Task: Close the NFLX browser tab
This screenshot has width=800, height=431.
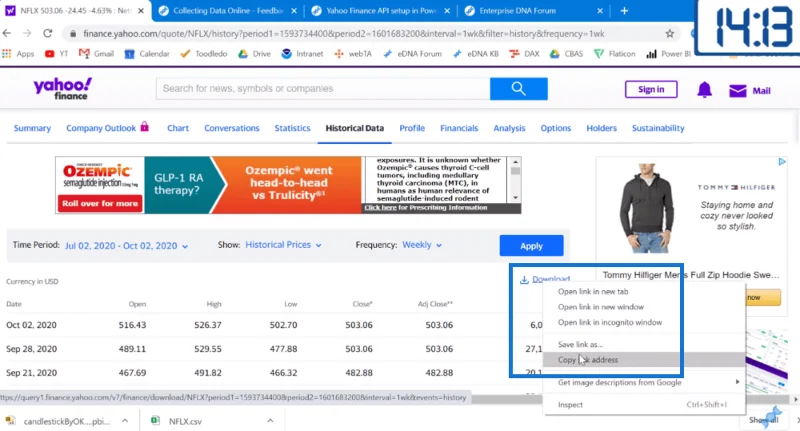Action: [141, 11]
